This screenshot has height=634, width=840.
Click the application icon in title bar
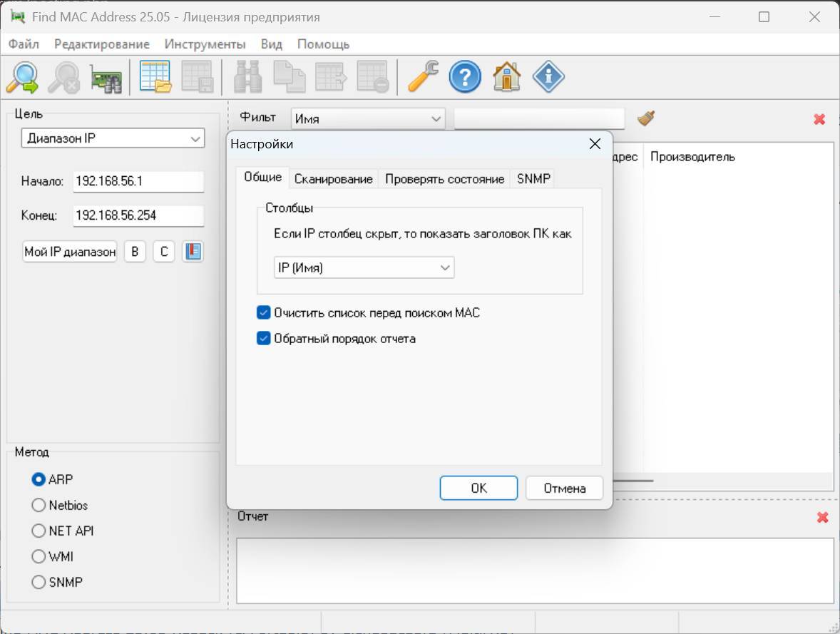point(18,16)
